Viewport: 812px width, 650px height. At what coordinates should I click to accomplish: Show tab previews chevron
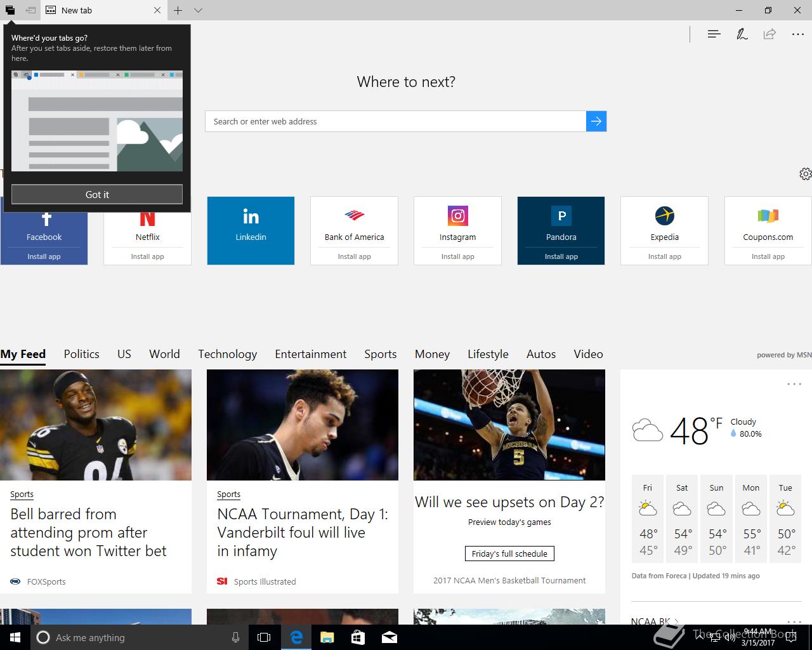pyautogui.click(x=198, y=10)
